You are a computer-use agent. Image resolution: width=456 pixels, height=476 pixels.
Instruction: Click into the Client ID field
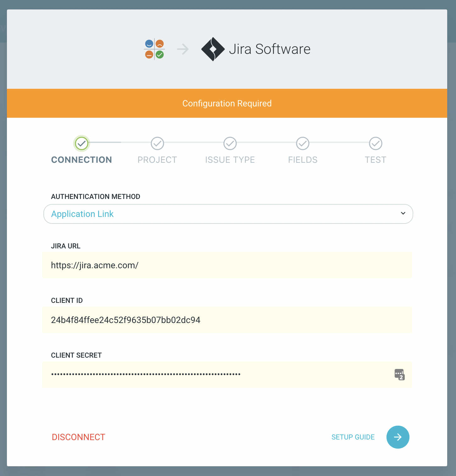click(x=227, y=320)
